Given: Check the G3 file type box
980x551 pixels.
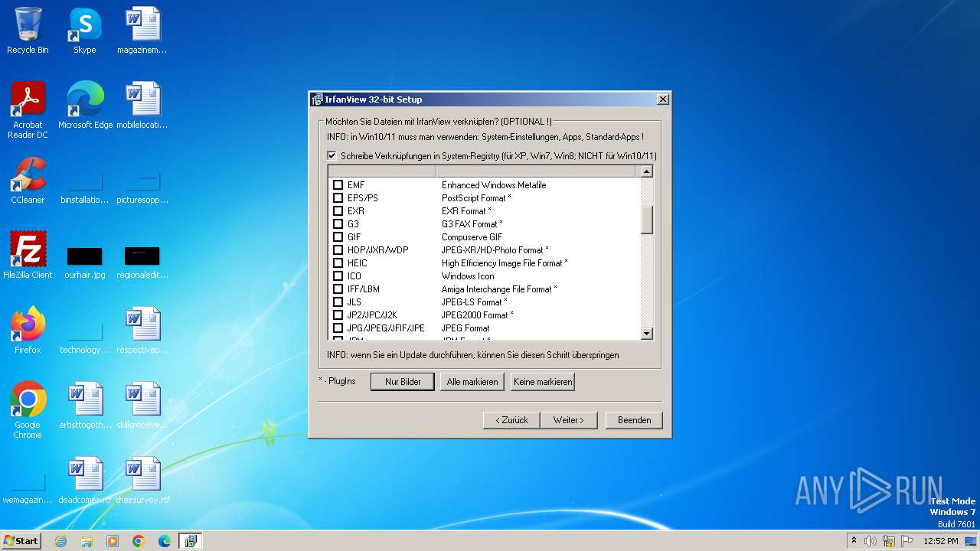Looking at the screenshot, I should [x=338, y=224].
